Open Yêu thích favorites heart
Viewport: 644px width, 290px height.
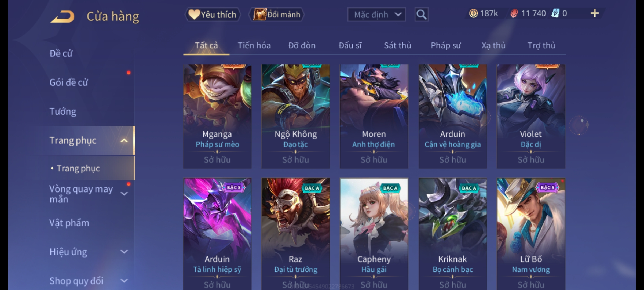coord(213,15)
